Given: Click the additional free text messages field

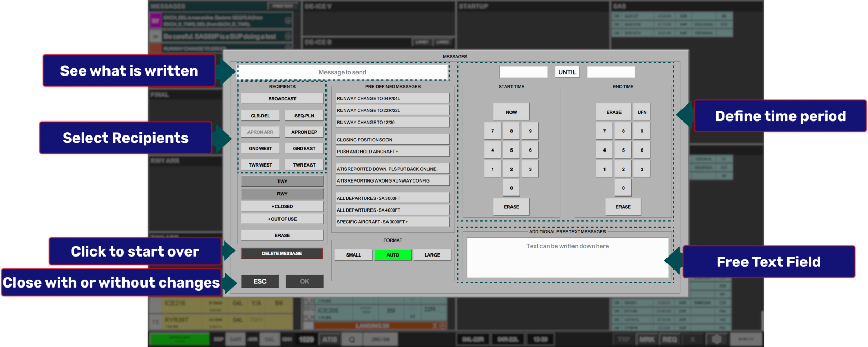Looking at the screenshot, I should 567,258.
